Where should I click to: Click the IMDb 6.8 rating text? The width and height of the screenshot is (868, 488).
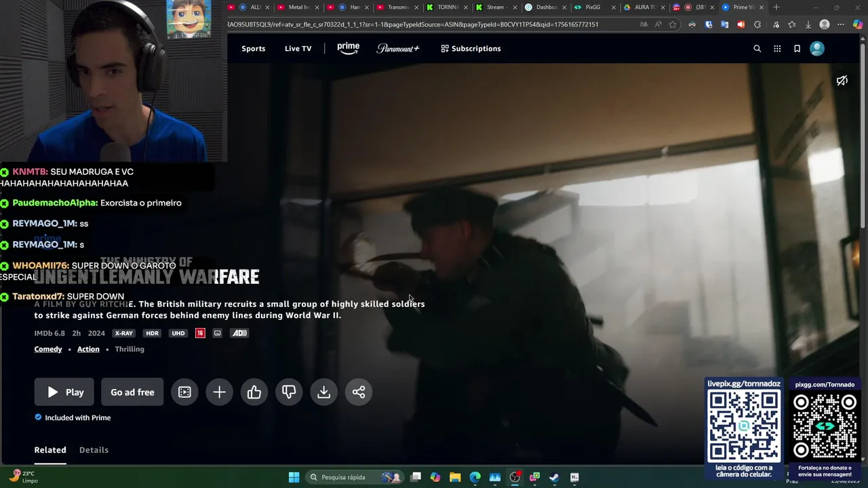coord(50,333)
